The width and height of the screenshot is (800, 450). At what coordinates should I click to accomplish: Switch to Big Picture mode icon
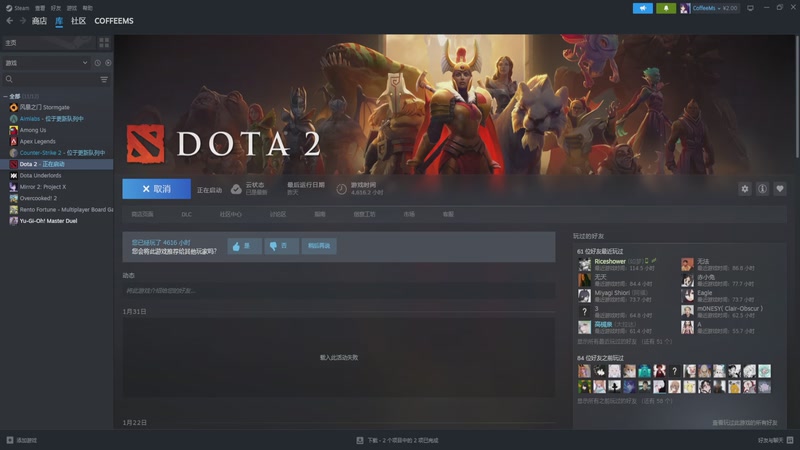click(750, 8)
